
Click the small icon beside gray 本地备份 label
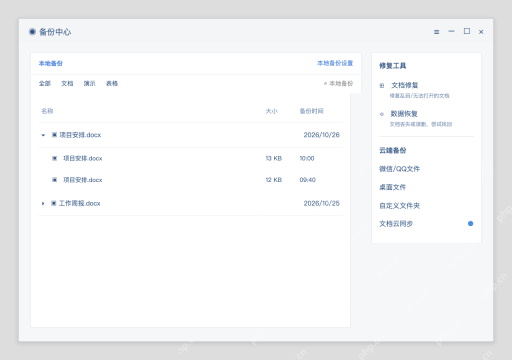(x=325, y=83)
